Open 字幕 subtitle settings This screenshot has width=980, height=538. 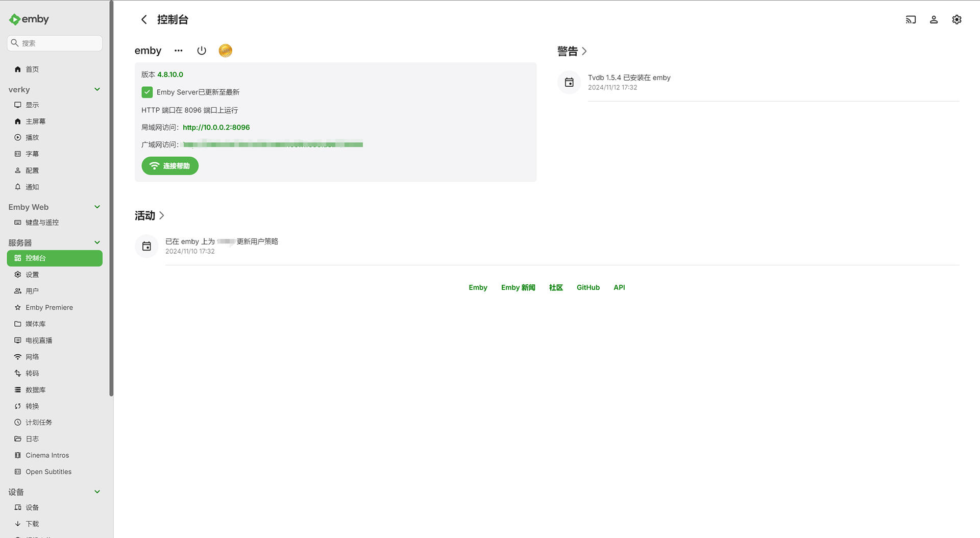55,154
